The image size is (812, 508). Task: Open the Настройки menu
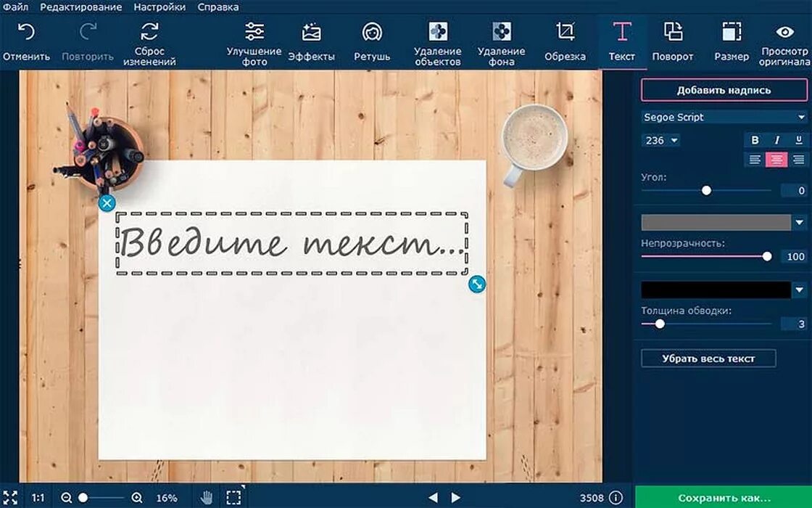(x=159, y=7)
